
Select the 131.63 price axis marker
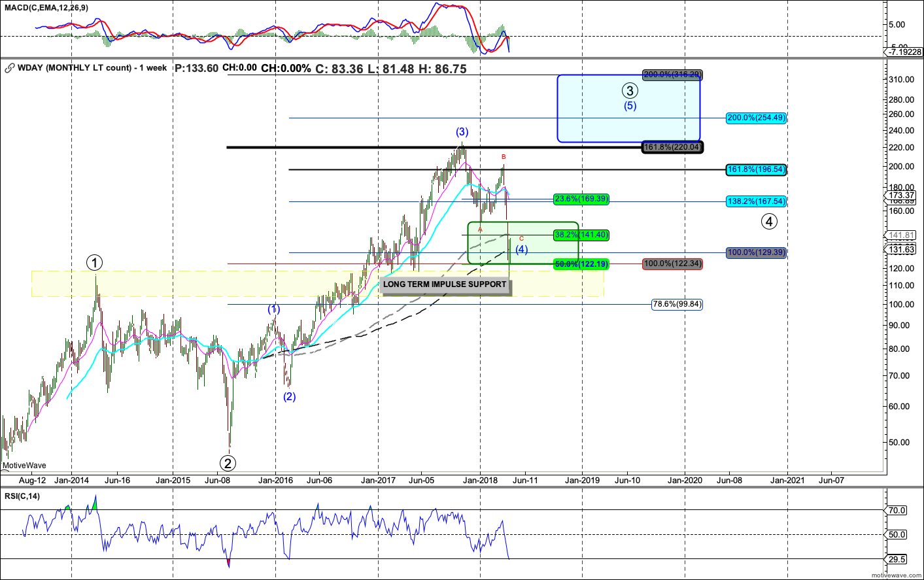click(x=901, y=249)
